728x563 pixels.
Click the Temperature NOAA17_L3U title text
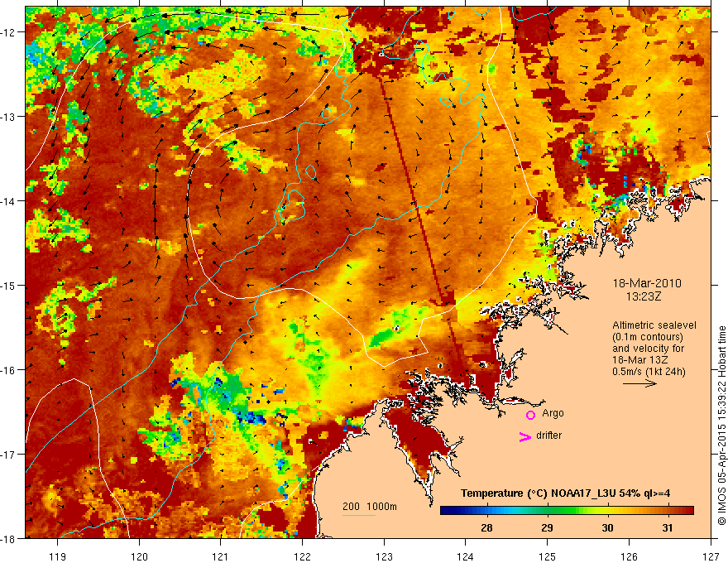[565, 493]
